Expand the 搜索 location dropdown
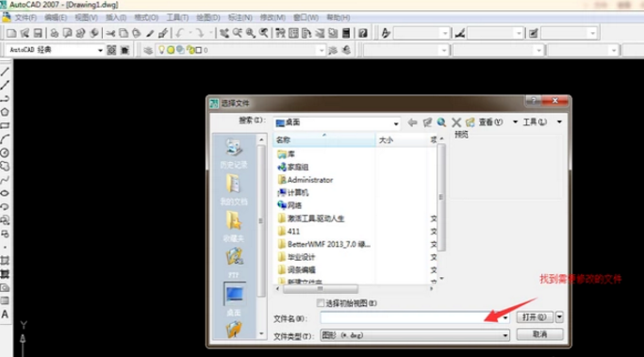The height and width of the screenshot is (357, 644). (395, 123)
